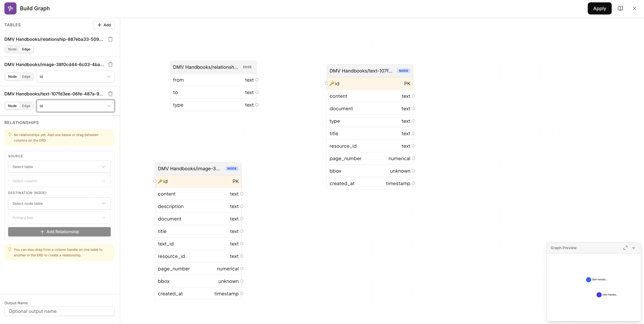Click the Add Relationship button
Viewport: 644px width, 324px height.
point(59,232)
